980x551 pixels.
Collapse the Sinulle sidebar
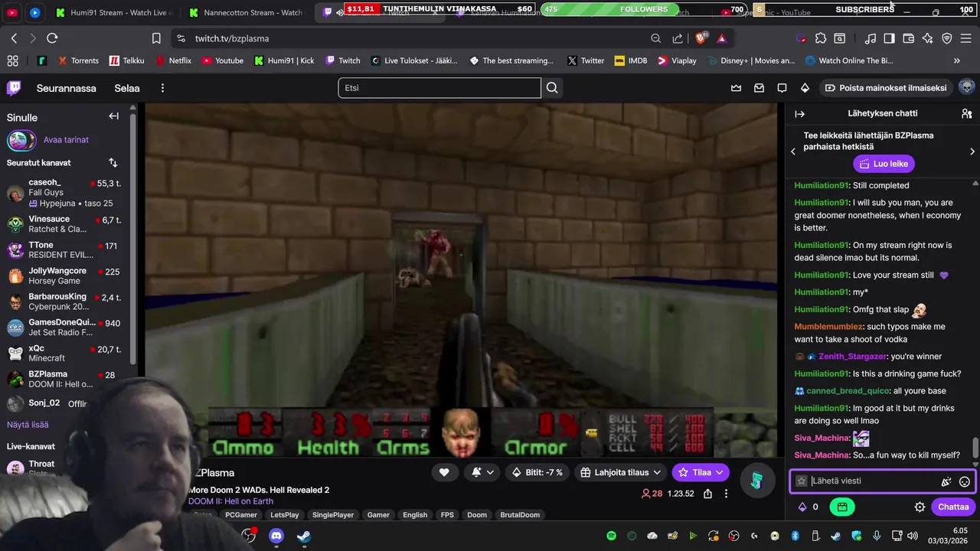[113, 116]
